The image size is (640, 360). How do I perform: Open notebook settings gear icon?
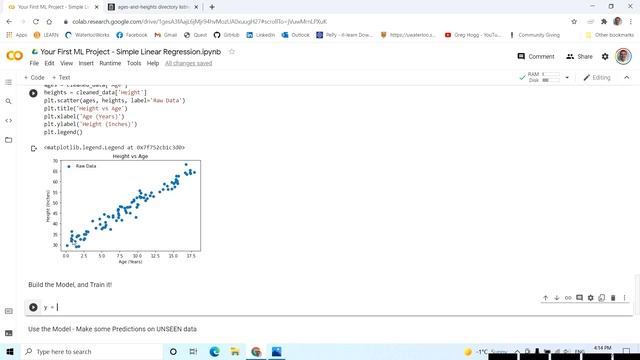pyautogui.click(x=605, y=56)
